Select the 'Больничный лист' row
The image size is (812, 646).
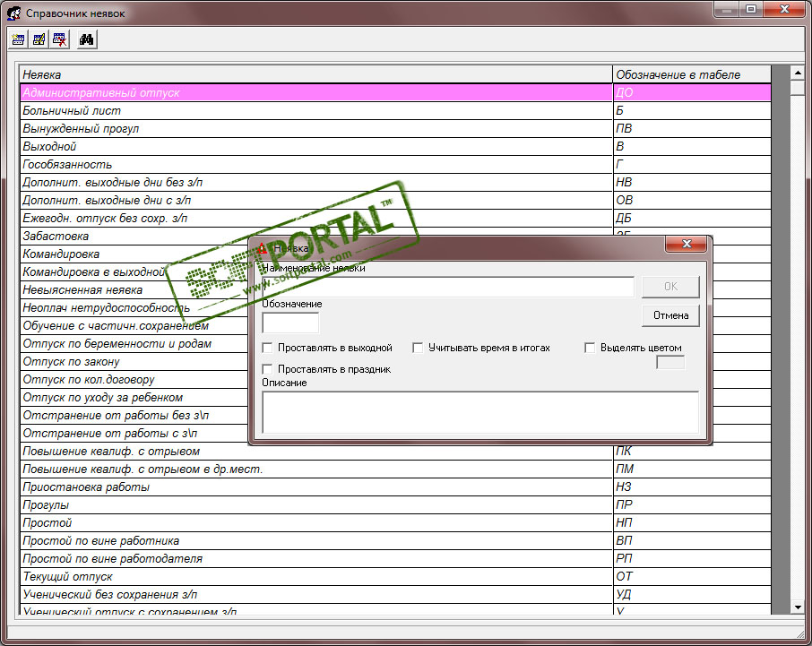tap(395, 111)
